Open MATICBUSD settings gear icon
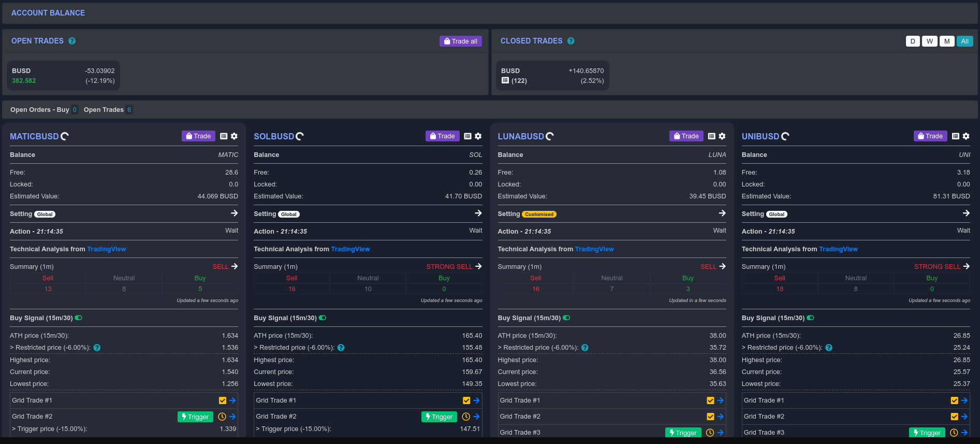 click(234, 136)
